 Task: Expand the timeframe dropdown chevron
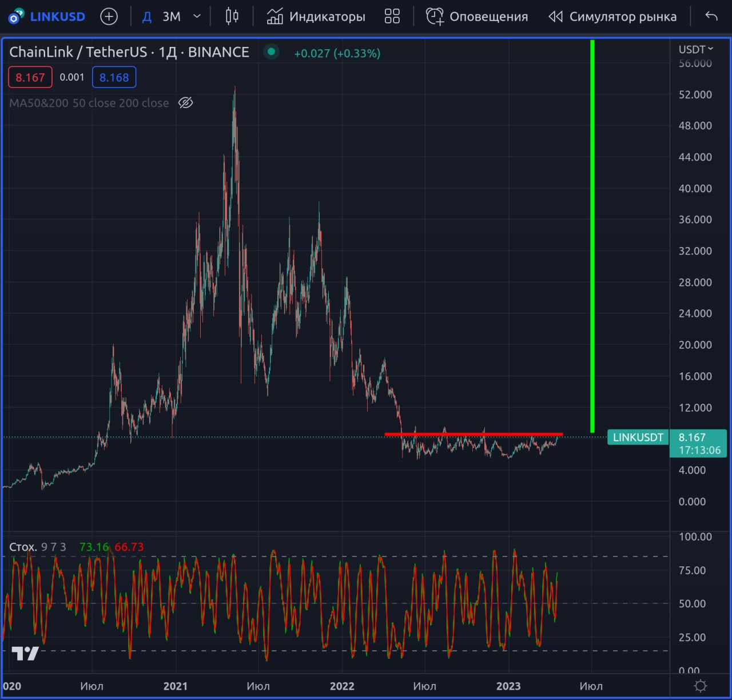197,17
